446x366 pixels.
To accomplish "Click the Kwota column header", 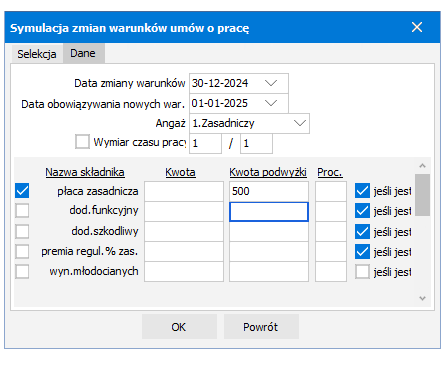I will pyautogui.click(x=180, y=172).
